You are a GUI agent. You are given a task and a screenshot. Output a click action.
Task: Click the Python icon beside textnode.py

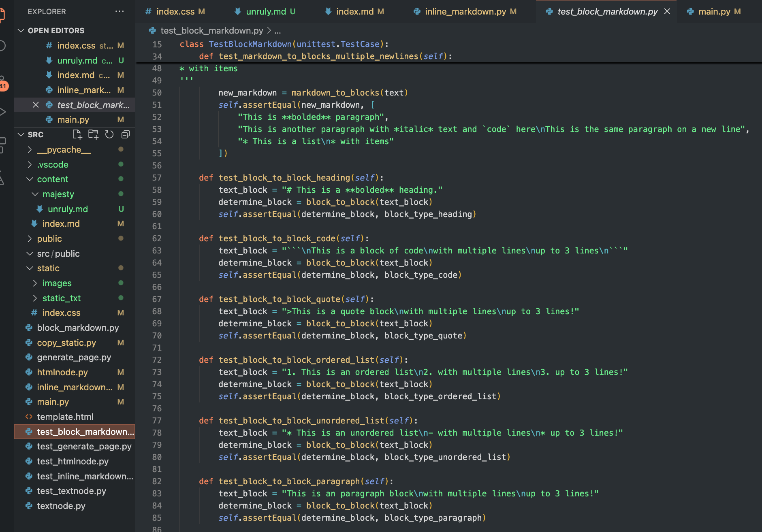(x=29, y=506)
